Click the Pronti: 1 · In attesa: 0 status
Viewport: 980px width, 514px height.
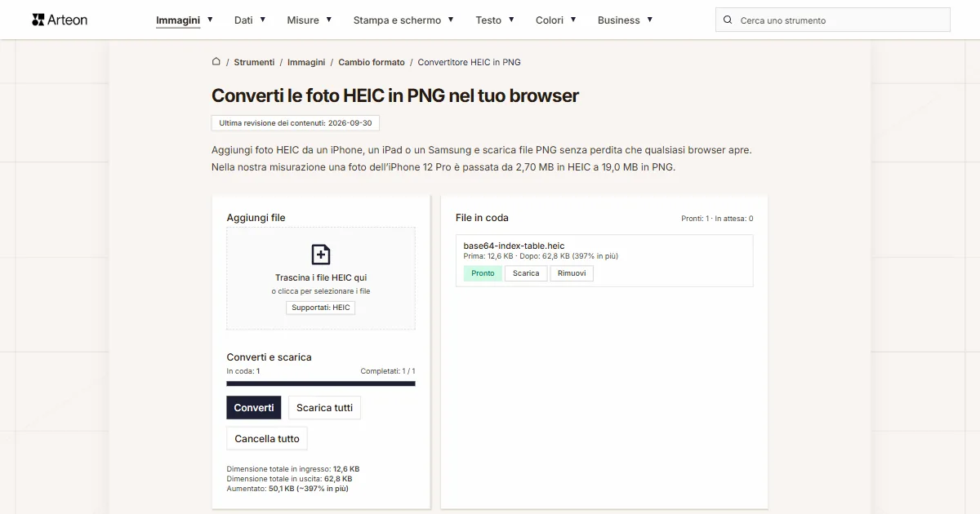coord(717,219)
